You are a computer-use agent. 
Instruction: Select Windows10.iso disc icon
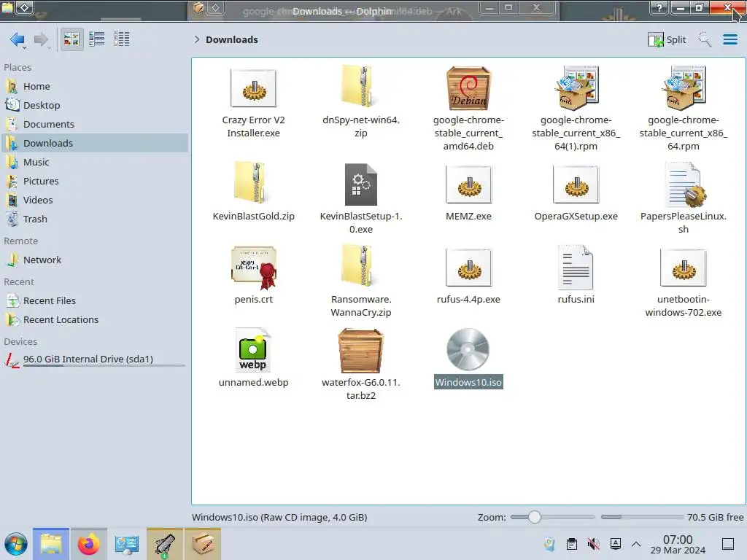click(468, 349)
